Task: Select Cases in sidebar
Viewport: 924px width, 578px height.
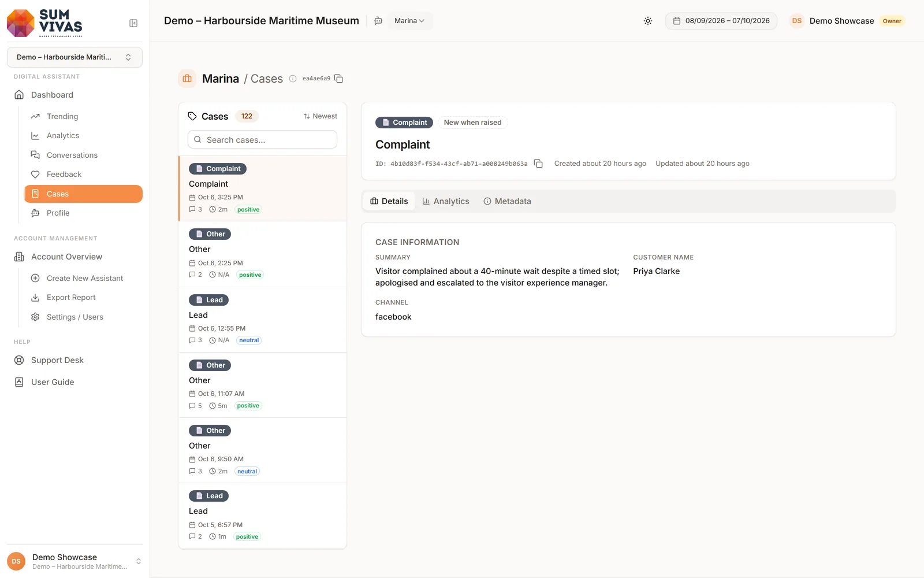Action: tap(83, 194)
